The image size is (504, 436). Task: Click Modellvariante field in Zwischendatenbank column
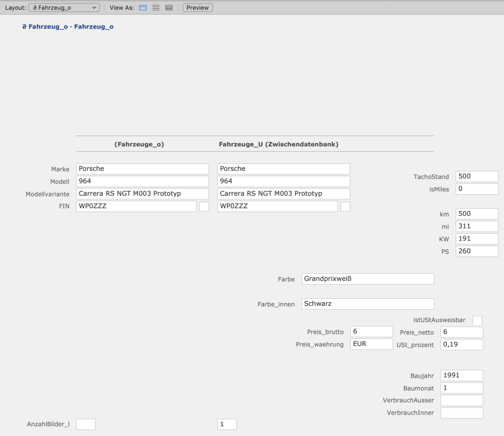pyautogui.click(x=283, y=194)
